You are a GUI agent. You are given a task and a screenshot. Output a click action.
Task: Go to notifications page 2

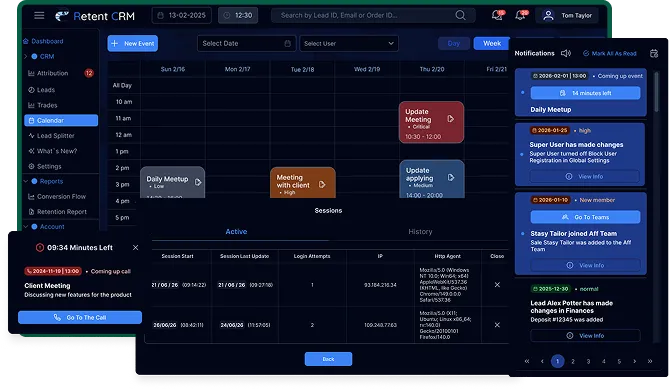(x=573, y=361)
